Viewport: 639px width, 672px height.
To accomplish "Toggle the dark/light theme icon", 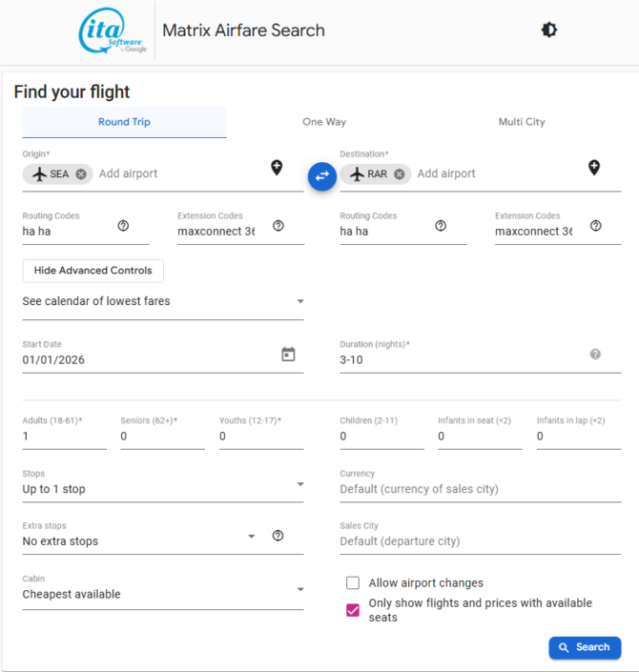I will [548, 31].
